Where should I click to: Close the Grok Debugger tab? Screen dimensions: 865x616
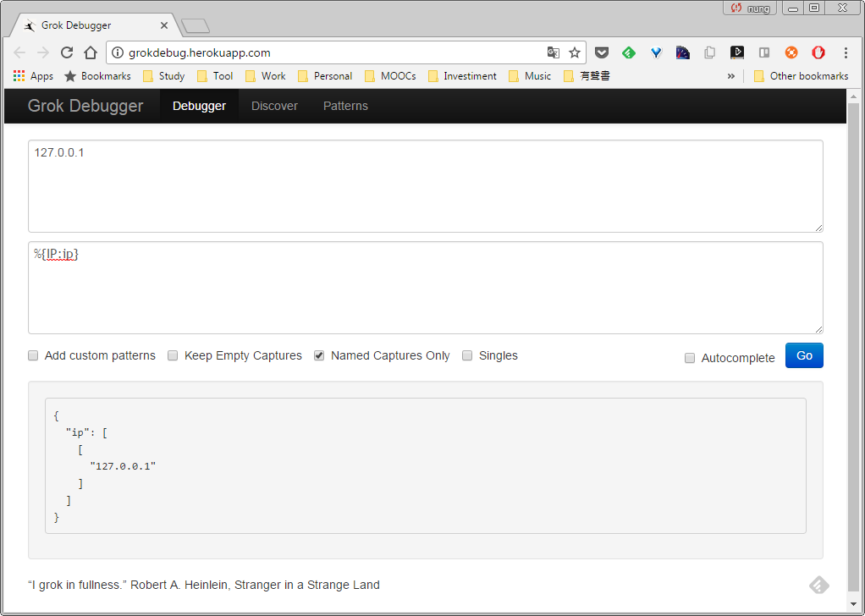pyautogui.click(x=164, y=25)
